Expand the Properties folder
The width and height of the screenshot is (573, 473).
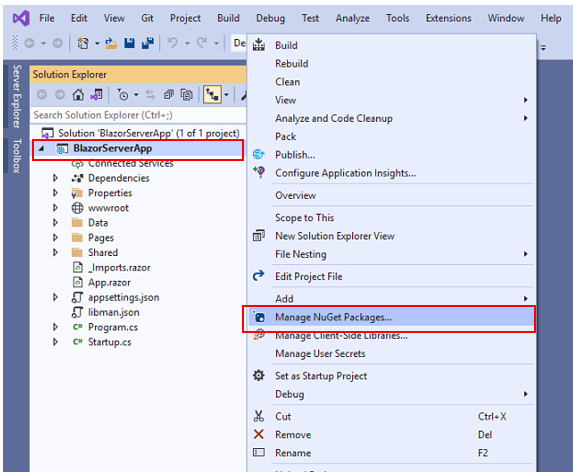[55, 193]
